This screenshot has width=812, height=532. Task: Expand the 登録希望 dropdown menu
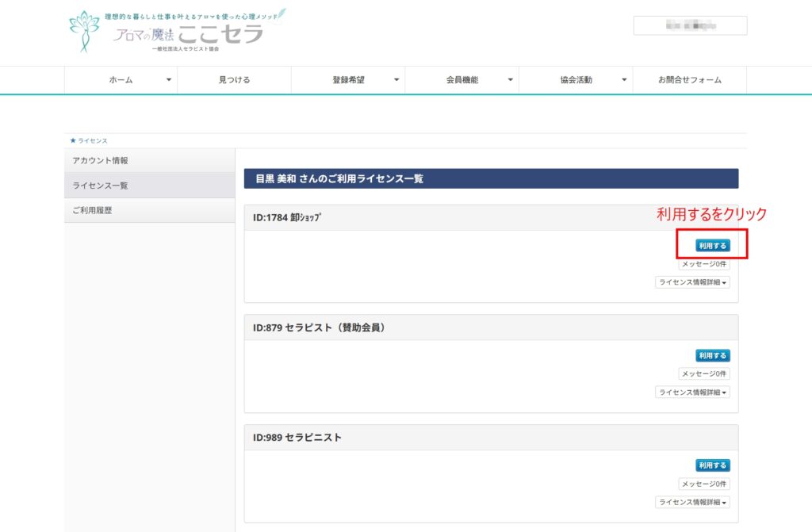349,80
